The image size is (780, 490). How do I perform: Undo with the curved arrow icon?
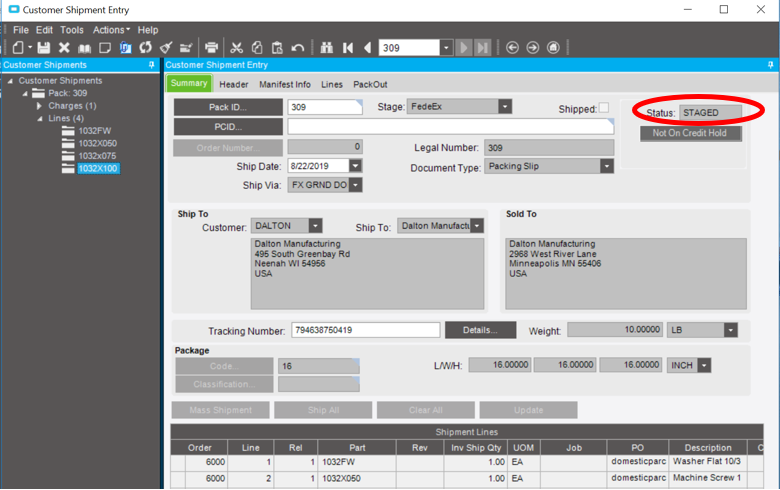pos(297,48)
